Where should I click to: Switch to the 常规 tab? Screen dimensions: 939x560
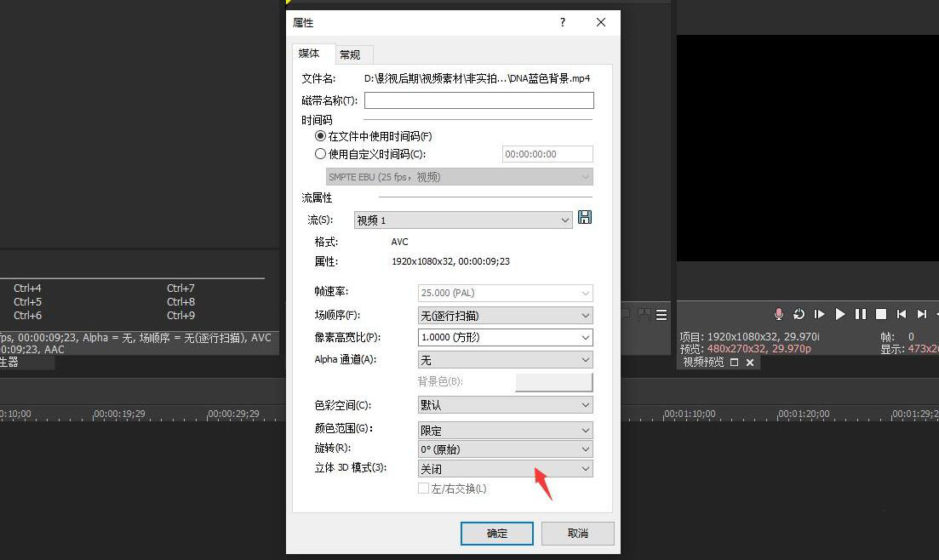click(350, 54)
